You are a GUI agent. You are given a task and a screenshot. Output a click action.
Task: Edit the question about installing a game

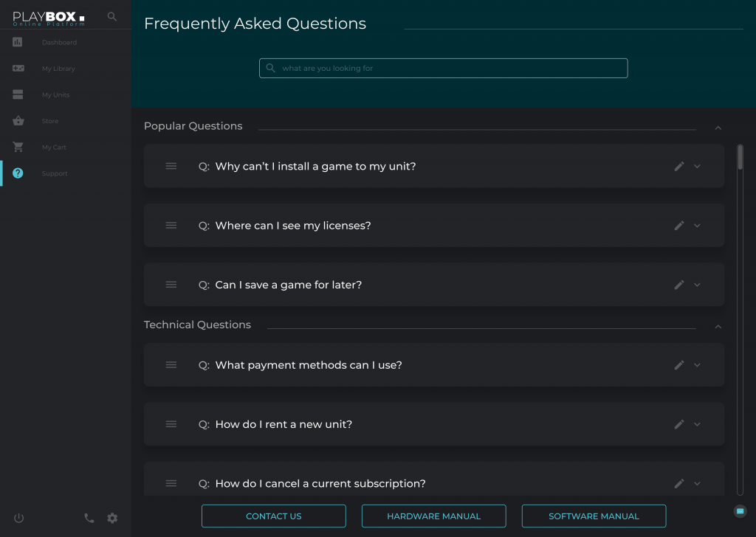(x=678, y=166)
